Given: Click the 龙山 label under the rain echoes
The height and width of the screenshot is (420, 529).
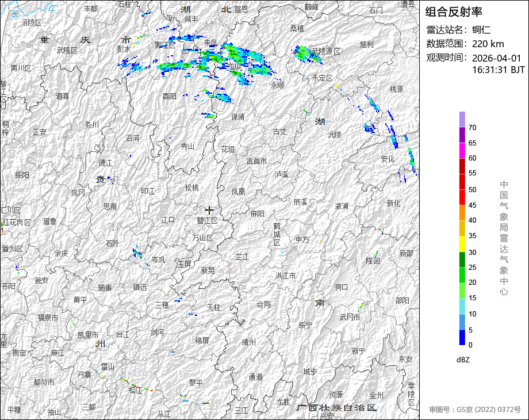Looking at the screenshot, I should click(235, 66).
